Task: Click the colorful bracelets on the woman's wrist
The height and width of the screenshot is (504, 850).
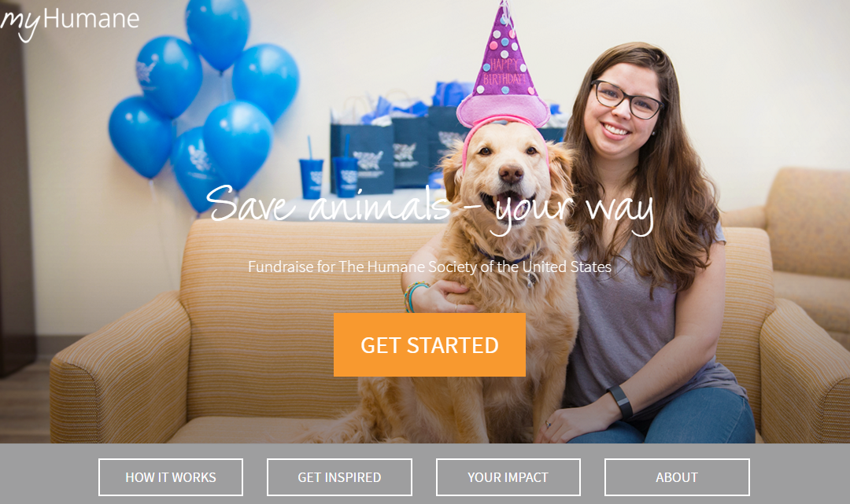Action: tap(413, 296)
